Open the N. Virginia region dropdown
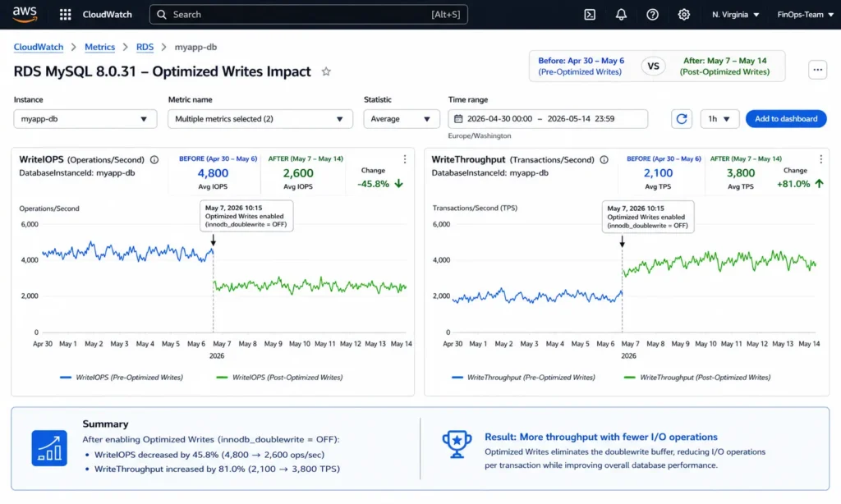The height and width of the screenshot is (504, 841). 735,15
